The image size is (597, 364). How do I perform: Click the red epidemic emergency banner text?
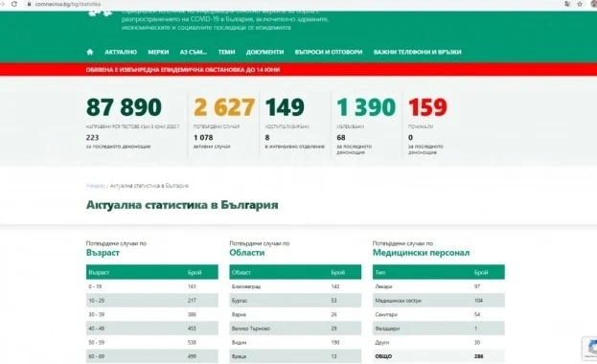tap(183, 70)
